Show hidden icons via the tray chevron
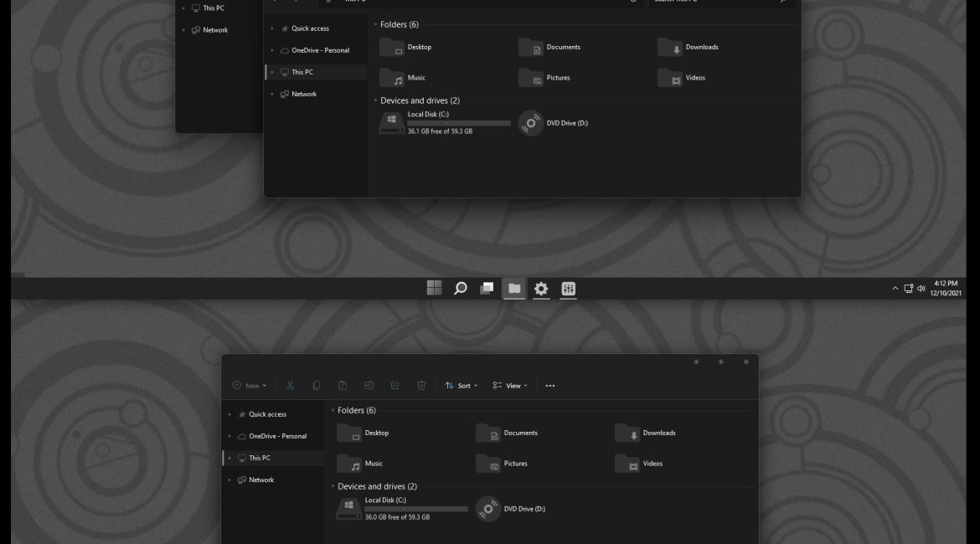The image size is (980, 544). click(895, 289)
